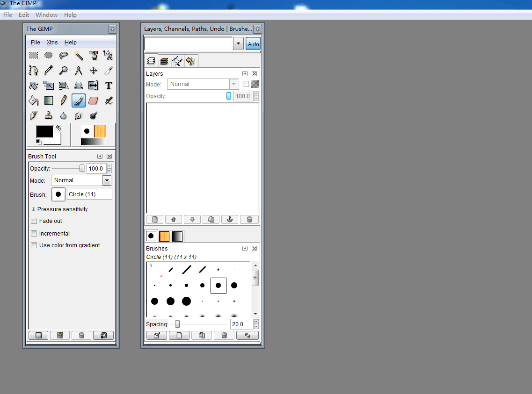Click the Circle (11) brush name field

89,194
